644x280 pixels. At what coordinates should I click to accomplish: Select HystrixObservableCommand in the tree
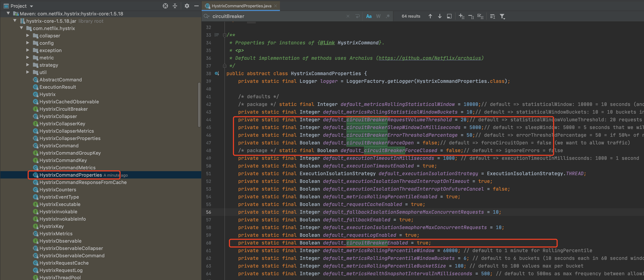tap(72, 256)
